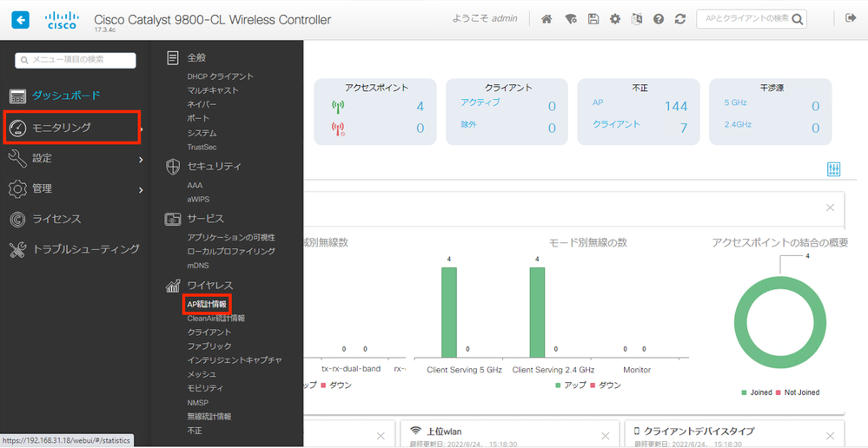Open 除外 clients link

[468, 124]
